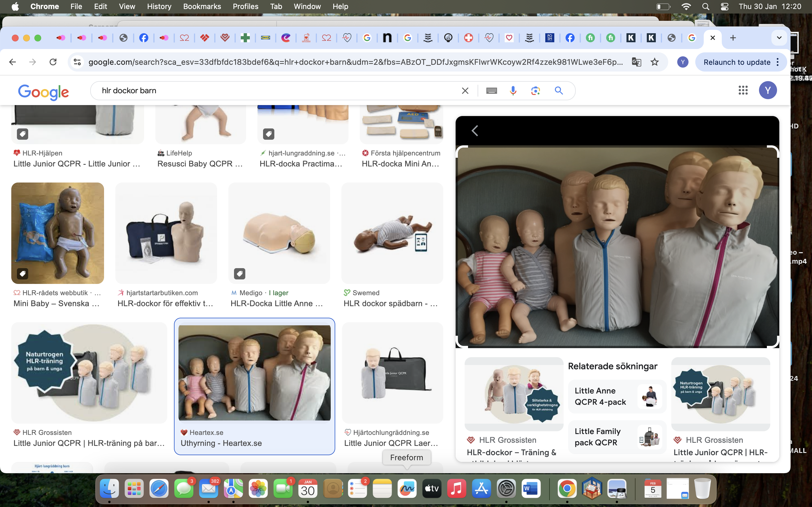Click in the hlr dockor barn search field
This screenshot has height=507, width=812.
pyautogui.click(x=268, y=90)
